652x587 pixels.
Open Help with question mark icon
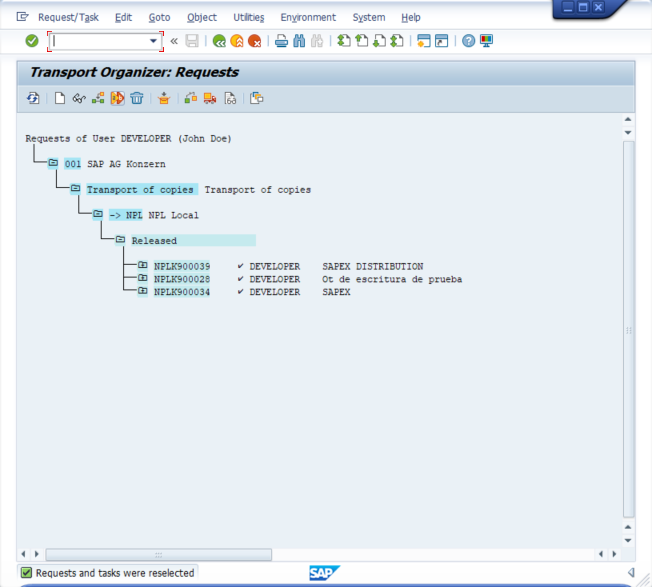tap(468, 41)
